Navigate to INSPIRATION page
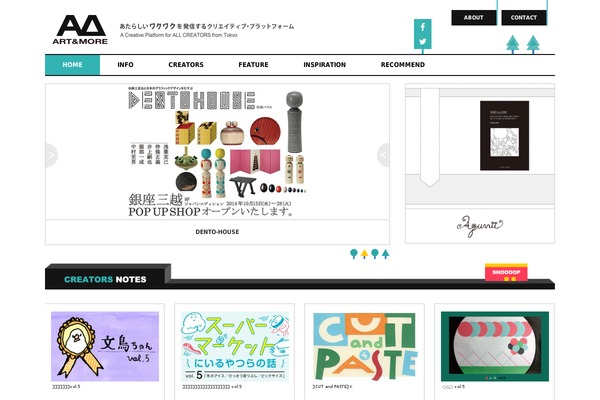This screenshot has height=400, width=600. point(324,65)
